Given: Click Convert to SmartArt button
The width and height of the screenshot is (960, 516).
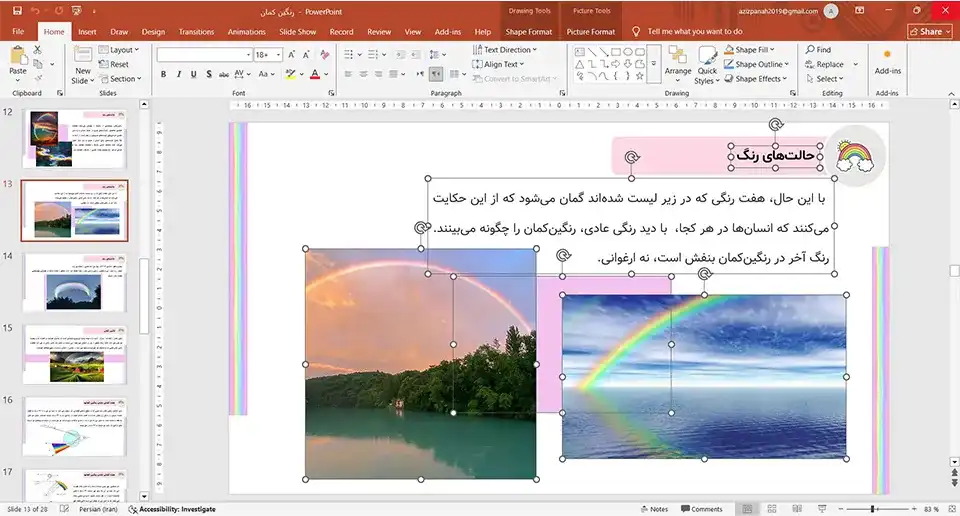Looking at the screenshot, I should click(x=514, y=78).
